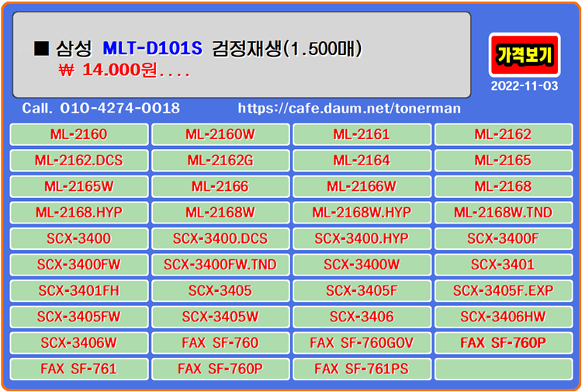The height and width of the screenshot is (392, 582).
Task: Click the SCX-3405F cell without EXP
Action: click(x=362, y=290)
